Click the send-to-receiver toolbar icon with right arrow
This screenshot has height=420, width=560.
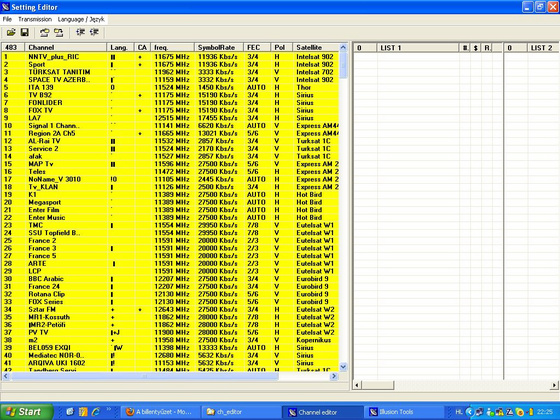(x=59, y=32)
